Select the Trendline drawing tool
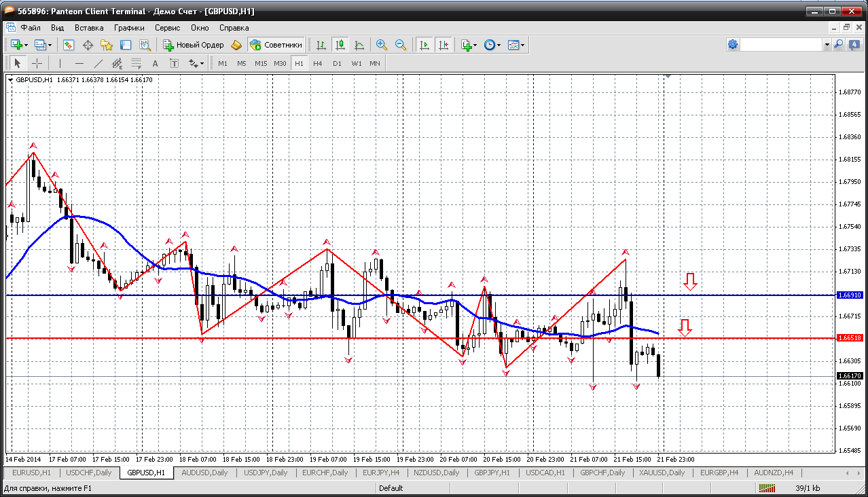Viewport: 868px width, 497px height. (x=98, y=63)
